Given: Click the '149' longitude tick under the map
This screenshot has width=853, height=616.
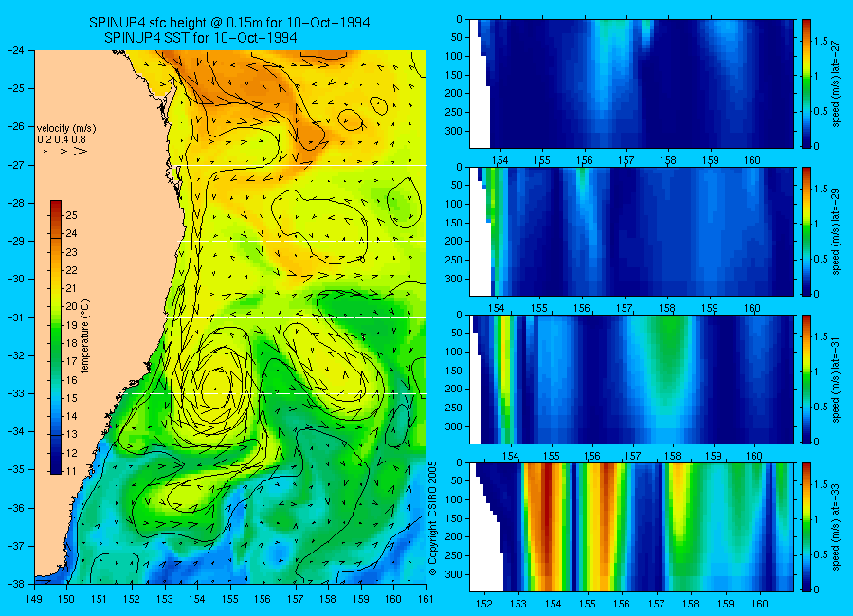Looking at the screenshot, I should [x=35, y=599].
